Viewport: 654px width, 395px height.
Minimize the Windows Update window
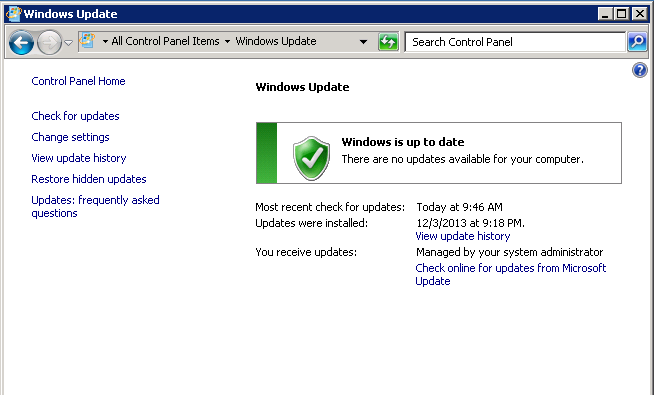(605, 14)
